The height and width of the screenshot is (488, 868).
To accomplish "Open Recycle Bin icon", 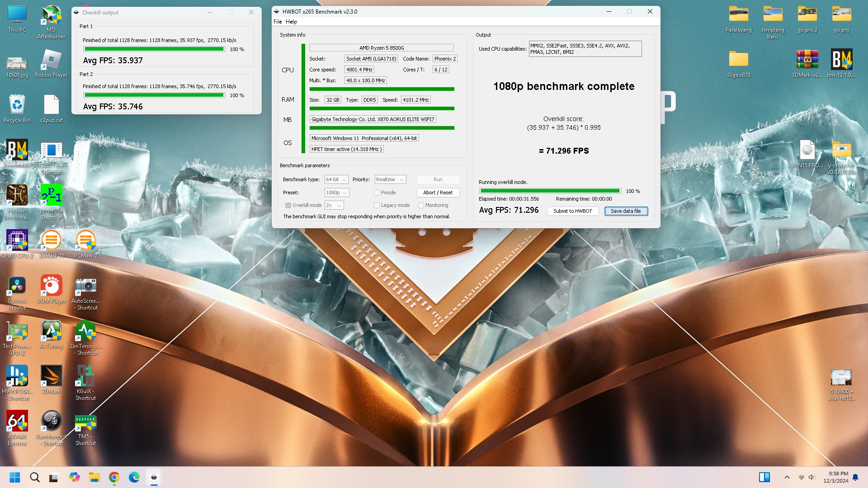I will (x=17, y=109).
